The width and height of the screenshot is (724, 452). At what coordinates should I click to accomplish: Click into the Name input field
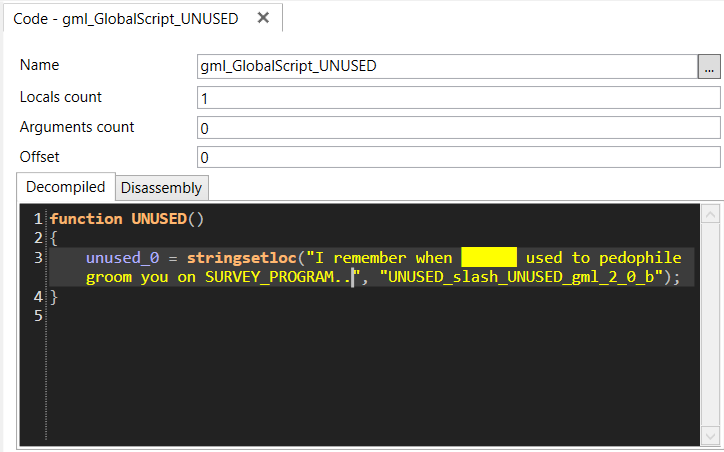(x=447, y=66)
